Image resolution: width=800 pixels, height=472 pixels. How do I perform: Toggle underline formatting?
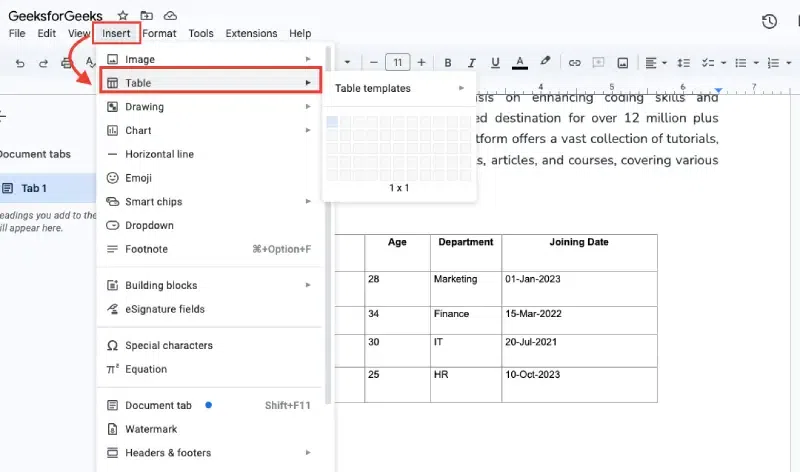click(x=495, y=63)
